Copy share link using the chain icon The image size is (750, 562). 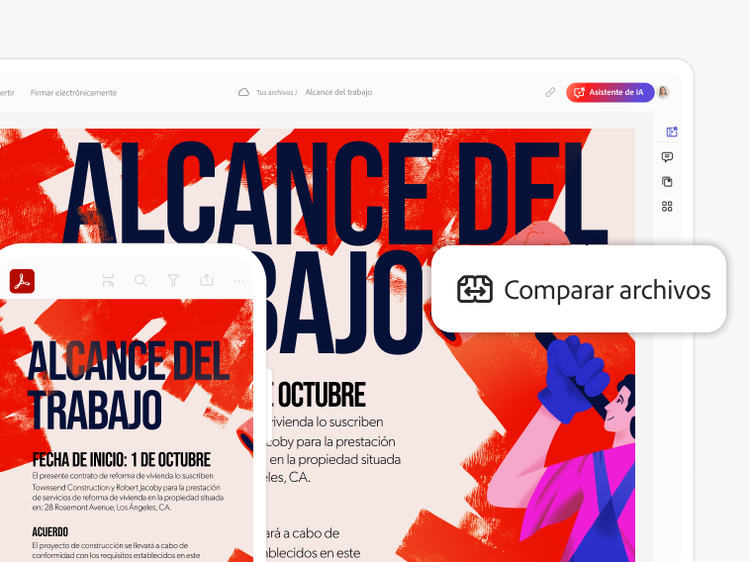pyautogui.click(x=550, y=92)
